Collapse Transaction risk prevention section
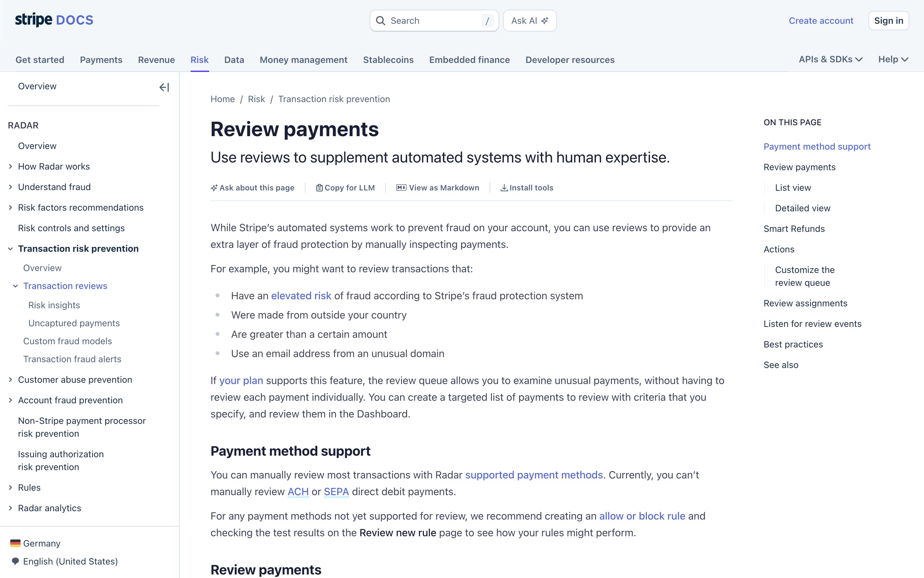Viewport: 924px width, 578px height. [10, 249]
